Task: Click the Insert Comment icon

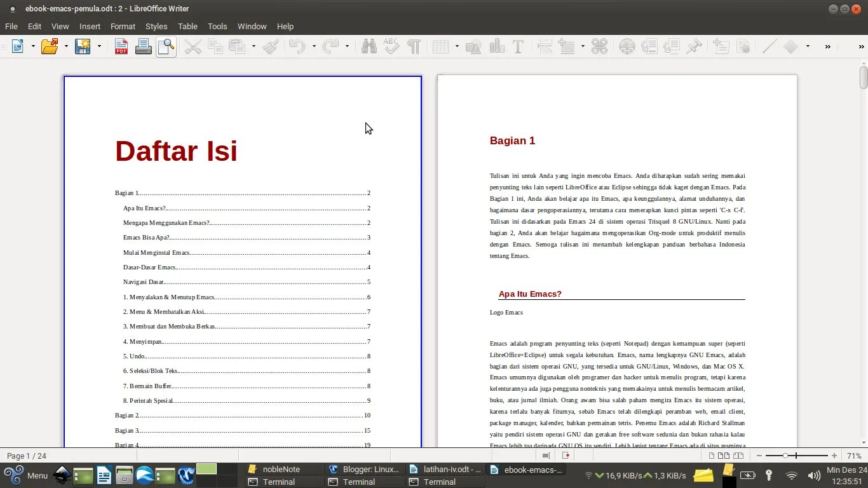Action: point(721,46)
